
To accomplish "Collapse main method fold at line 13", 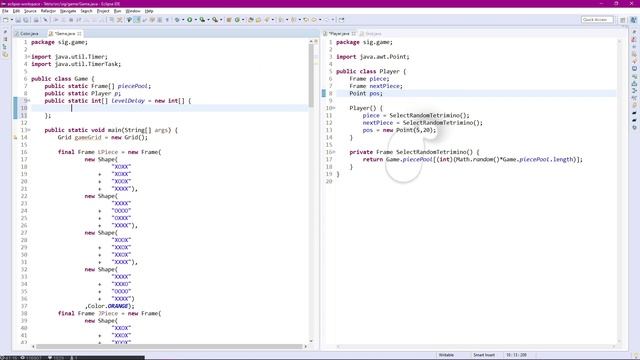I will (29, 130).
